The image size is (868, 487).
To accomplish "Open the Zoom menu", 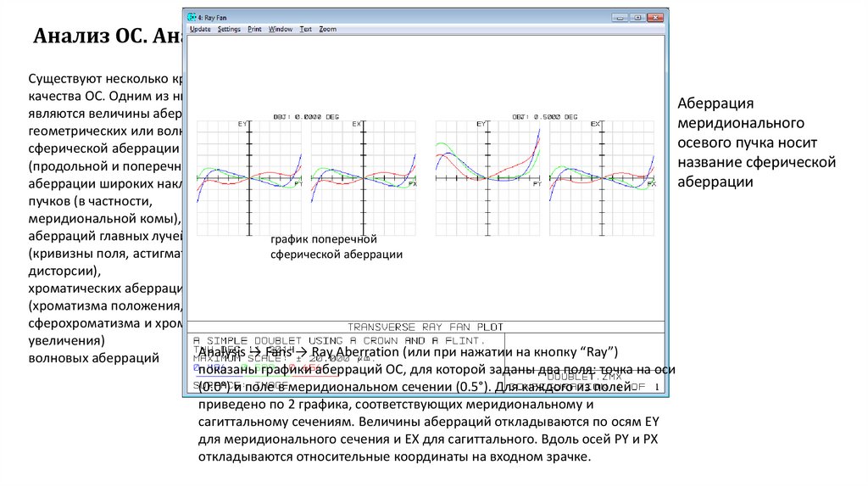I will (327, 30).
